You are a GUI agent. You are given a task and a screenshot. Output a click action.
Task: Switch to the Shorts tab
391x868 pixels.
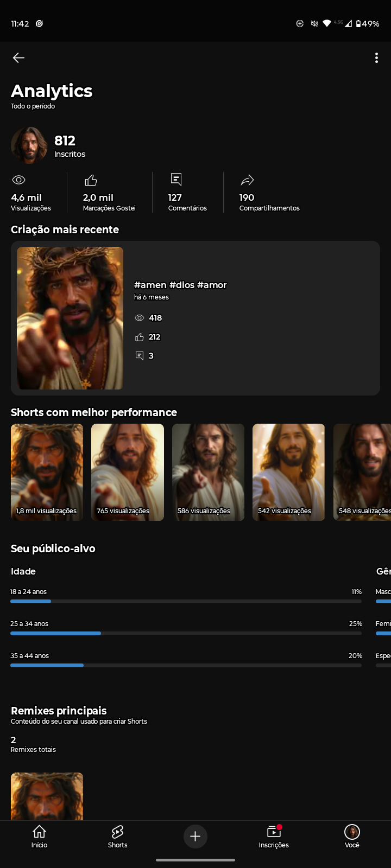point(117,836)
